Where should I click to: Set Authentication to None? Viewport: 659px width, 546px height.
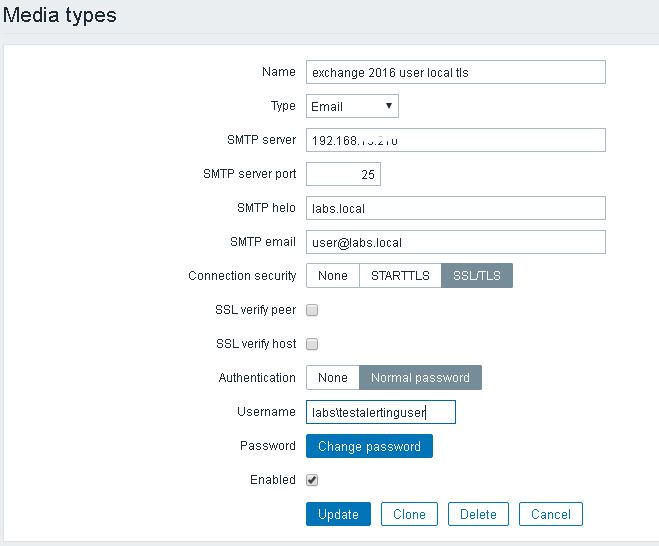click(333, 378)
